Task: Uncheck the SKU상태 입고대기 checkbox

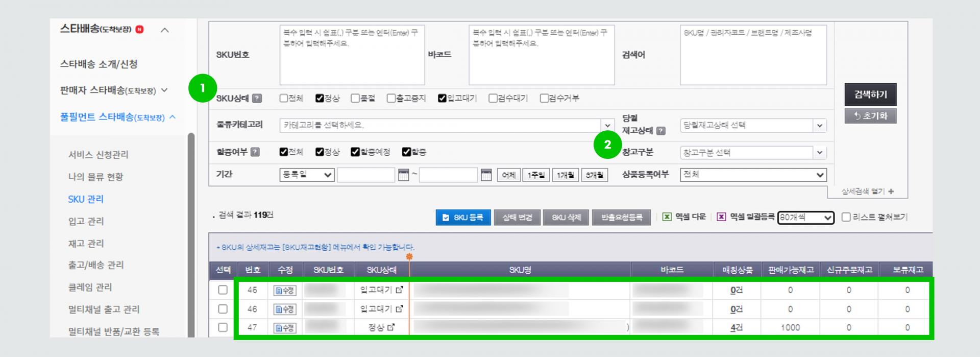Action: (x=442, y=98)
